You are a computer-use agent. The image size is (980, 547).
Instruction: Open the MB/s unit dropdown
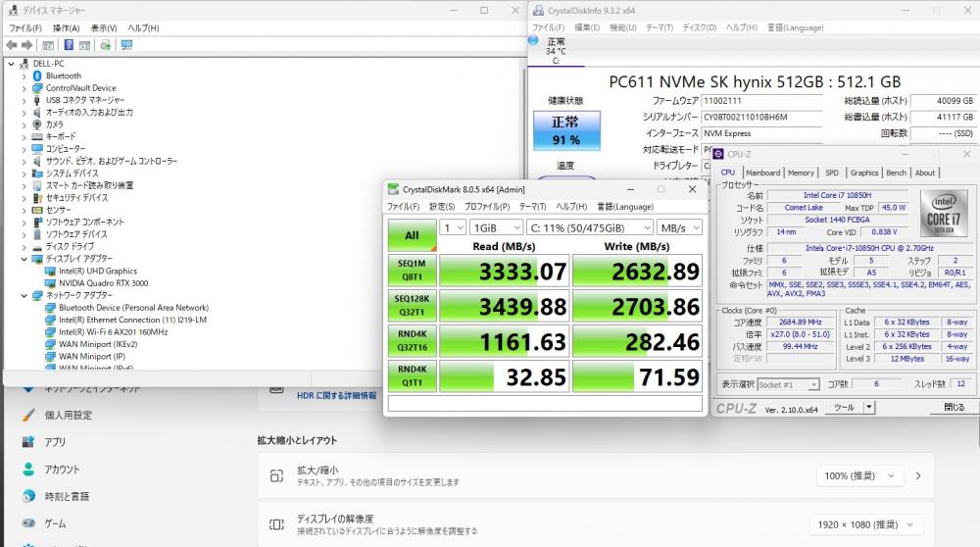[679, 227]
